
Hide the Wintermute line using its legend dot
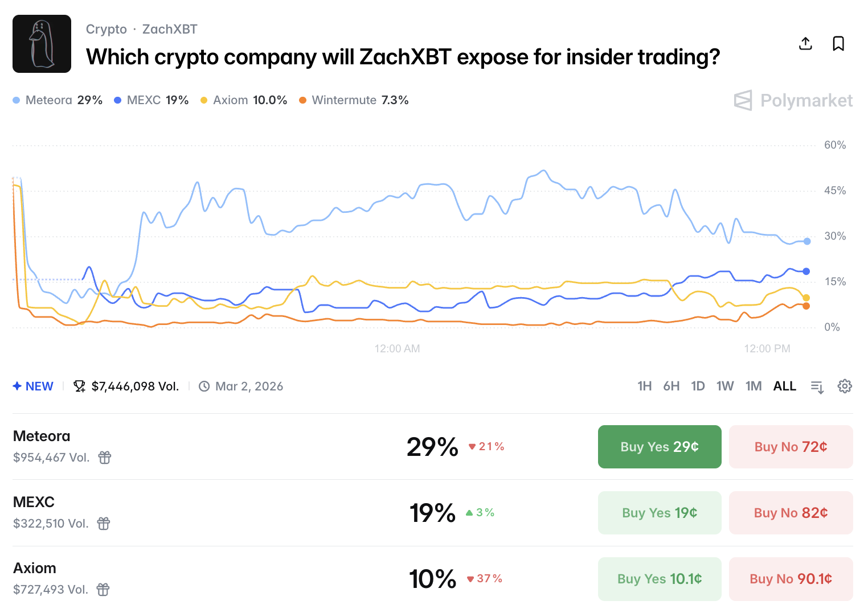click(302, 100)
